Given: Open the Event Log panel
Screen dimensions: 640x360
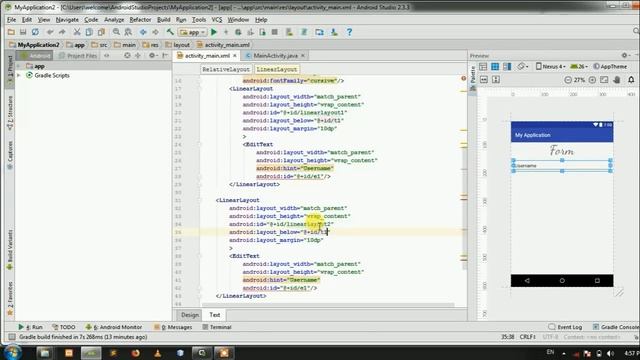Looking at the screenshot, I should 565,327.
